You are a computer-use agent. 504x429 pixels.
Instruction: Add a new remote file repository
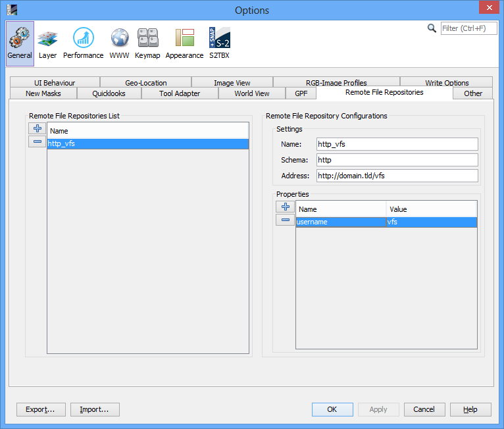click(38, 128)
